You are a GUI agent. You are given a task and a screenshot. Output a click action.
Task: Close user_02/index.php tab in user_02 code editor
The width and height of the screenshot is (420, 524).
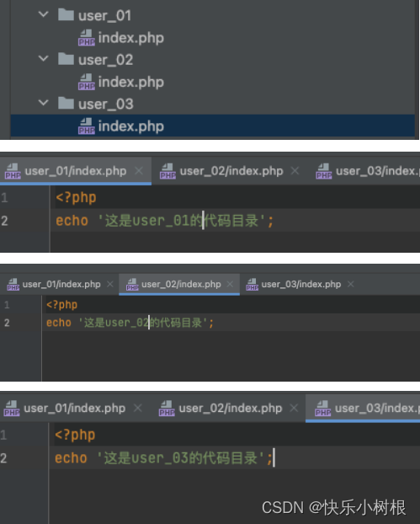point(230,284)
